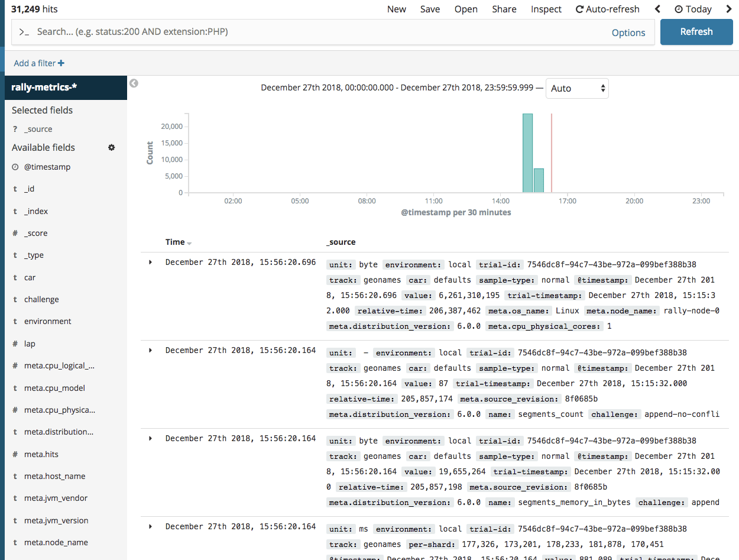Click Open in the top menu

coord(466,9)
